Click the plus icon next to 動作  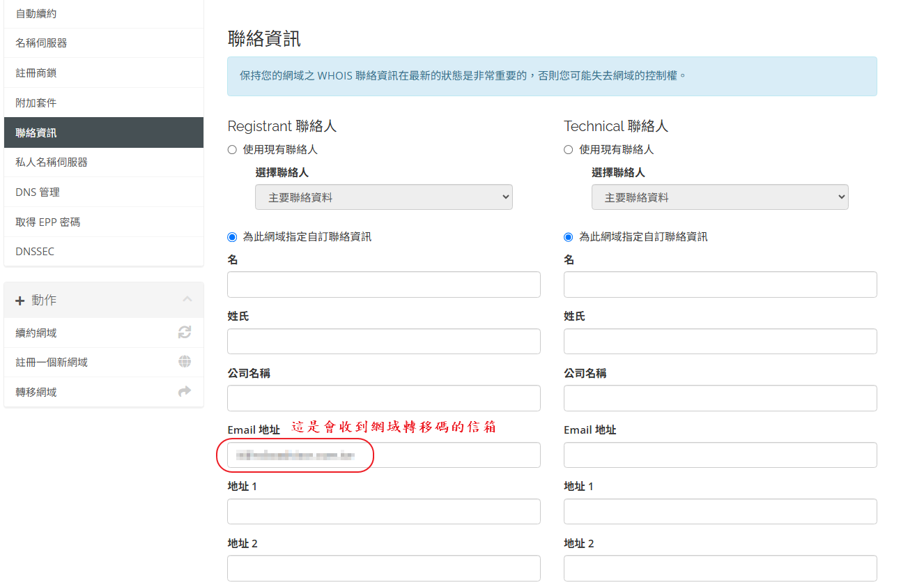20,301
